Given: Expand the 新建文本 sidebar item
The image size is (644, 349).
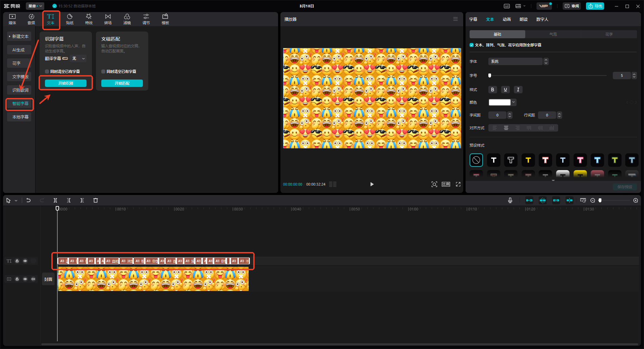Looking at the screenshot, I should click(19, 36).
